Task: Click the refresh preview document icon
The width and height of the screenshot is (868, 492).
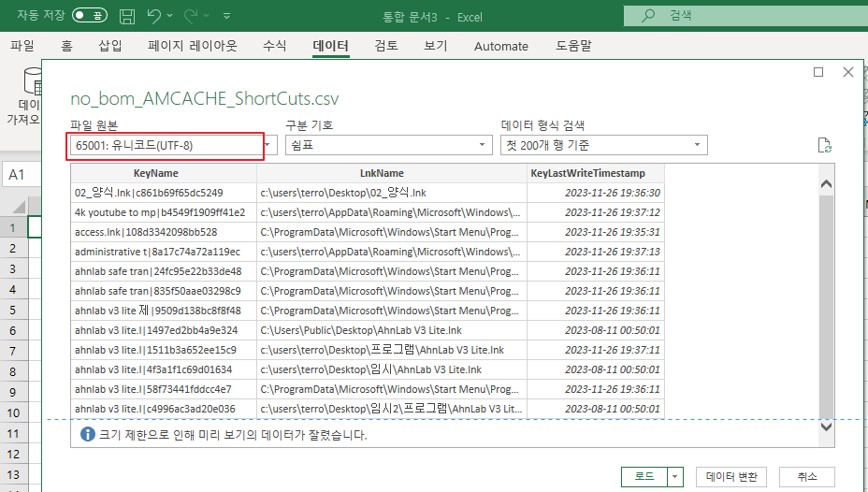Action: pyautogui.click(x=824, y=146)
